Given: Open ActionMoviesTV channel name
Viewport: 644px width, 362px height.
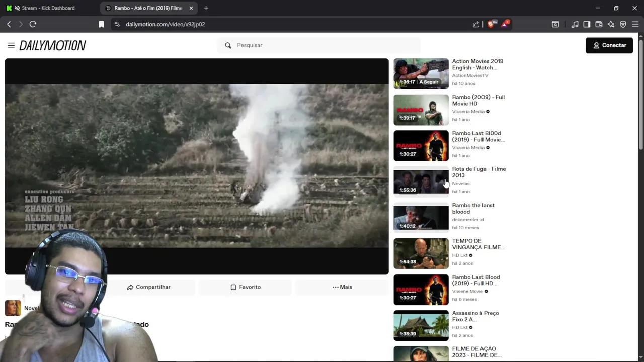Looking at the screenshot, I should point(470,76).
